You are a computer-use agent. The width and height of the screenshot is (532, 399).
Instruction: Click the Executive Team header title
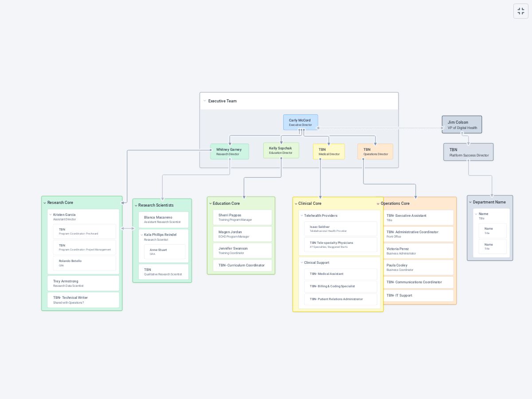click(223, 101)
